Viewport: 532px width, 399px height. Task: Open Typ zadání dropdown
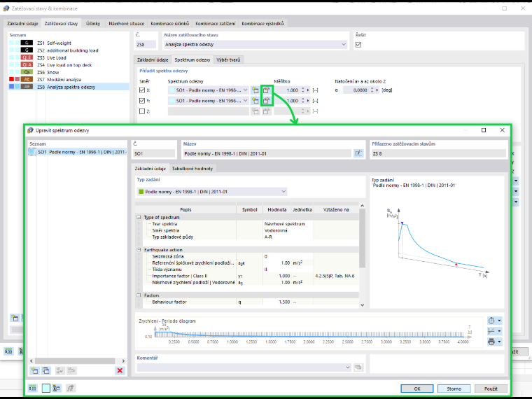coord(283,192)
